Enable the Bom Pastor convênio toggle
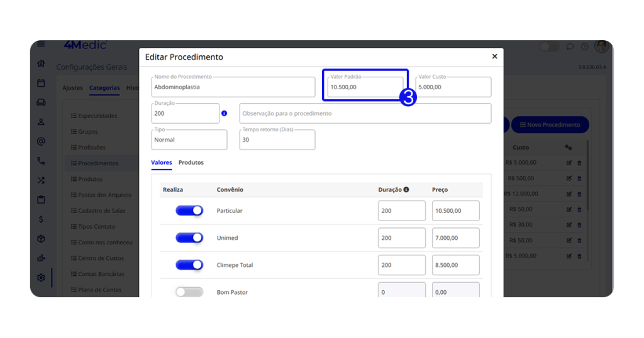The image size is (644, 338). click(189, 292)
